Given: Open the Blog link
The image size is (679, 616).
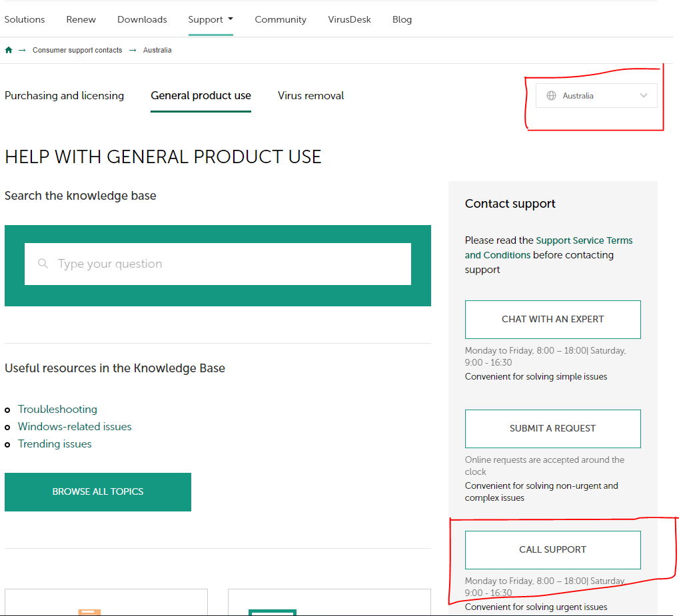Looking at the screenshot, I should click(x=402, y=19).
